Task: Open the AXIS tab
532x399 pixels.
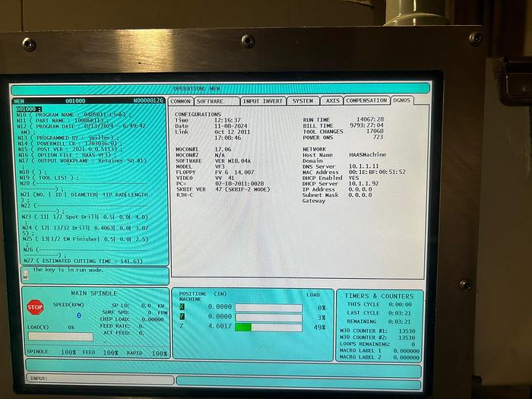Action: [332, 100]
